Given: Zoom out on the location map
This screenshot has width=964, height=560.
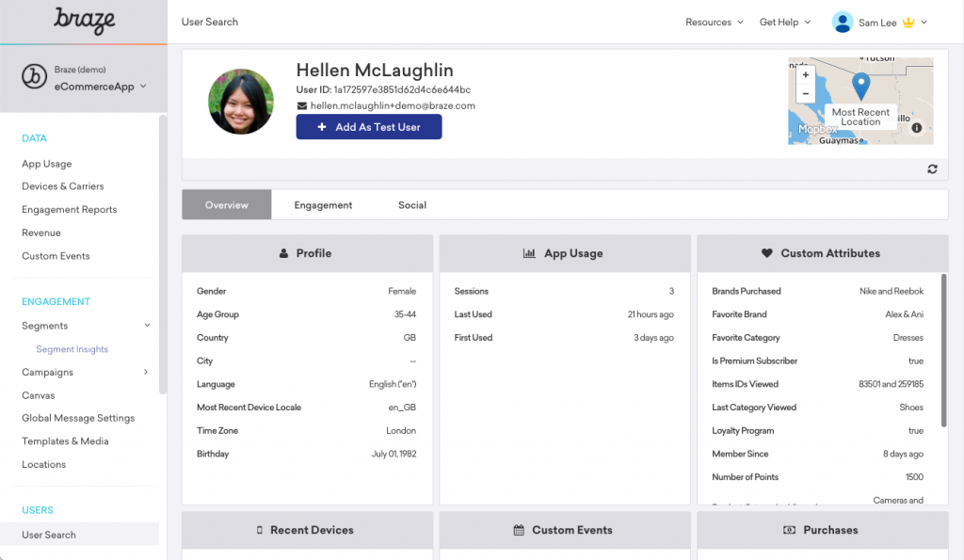Looking at the screenshot, I should click(x=806, y=93).
